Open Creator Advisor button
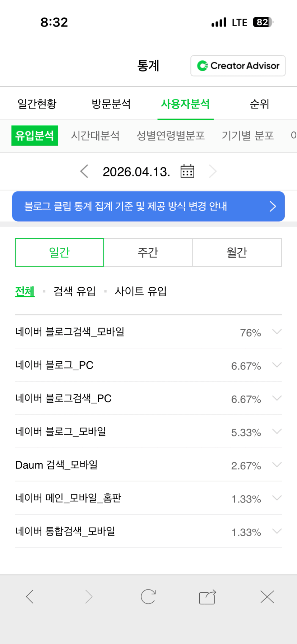The image size is (297, 644). point(238,66)
